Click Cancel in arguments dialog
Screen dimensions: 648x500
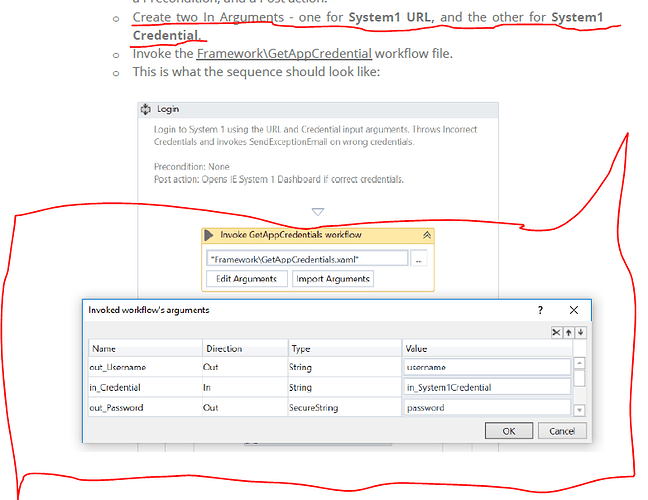pyautogui.click(x=562, y=431)
